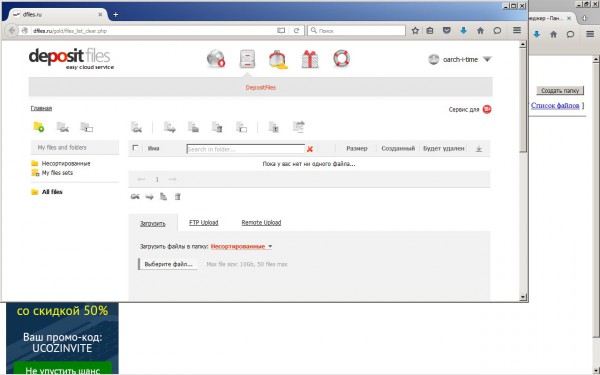Image resolution: width=600 pixels, height=375 pixels.
Task: Select the All files folder
Action: tap(52, 192)
